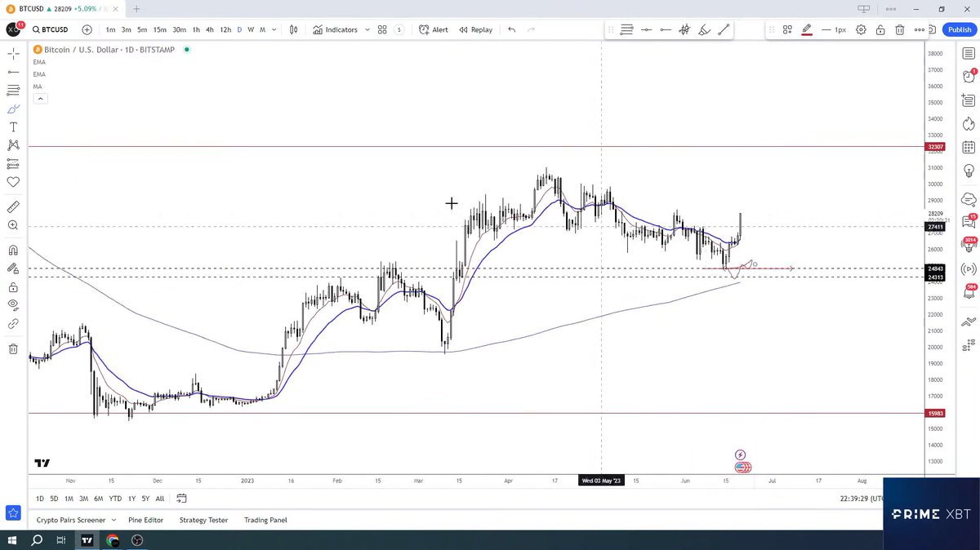Toggle hide all drawings eye icon
Screen dimensions: 980x550
pyautogui.click(x=13, y=305)
